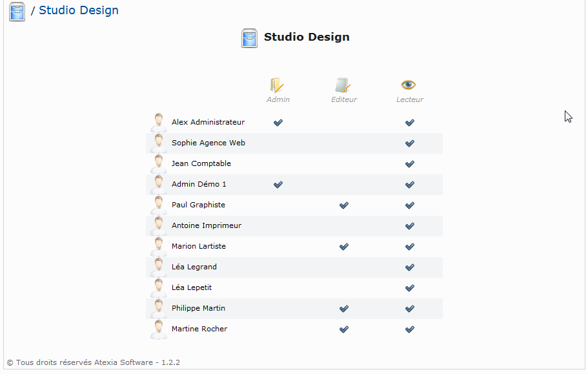The height and width of the screenshot is (374, 588).
Task: Toggle the Admin checkmark for Alex Administrateur
Action: (278, 123)
